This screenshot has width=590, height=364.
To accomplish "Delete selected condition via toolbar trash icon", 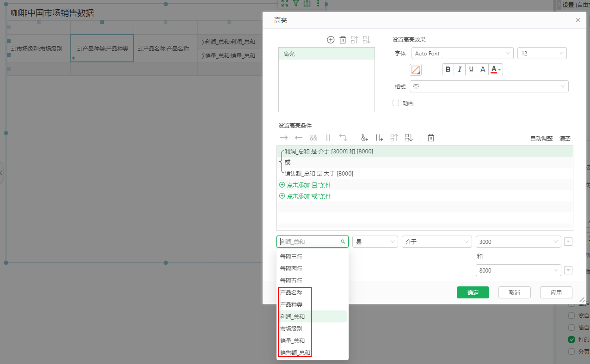I will (x=431, y=138).
